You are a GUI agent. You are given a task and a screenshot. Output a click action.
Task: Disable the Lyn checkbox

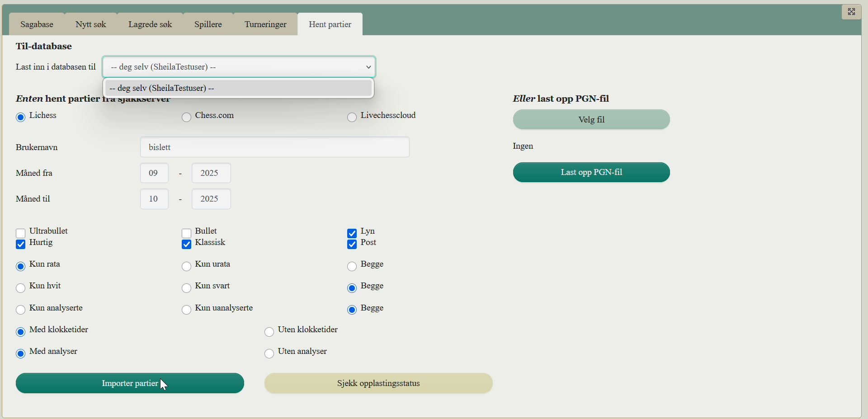pyautogui.click(x=352, y=233)
